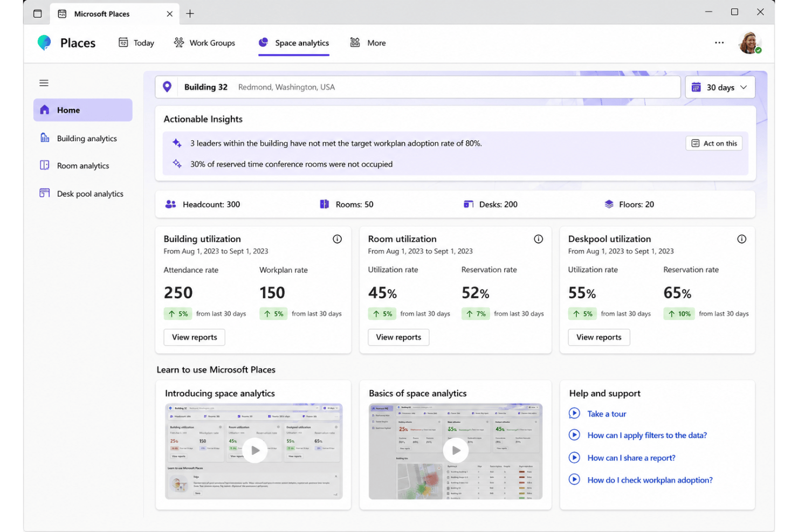View reports for Room utilization
This screenshot has height=532, width=798.
(399, 337)
